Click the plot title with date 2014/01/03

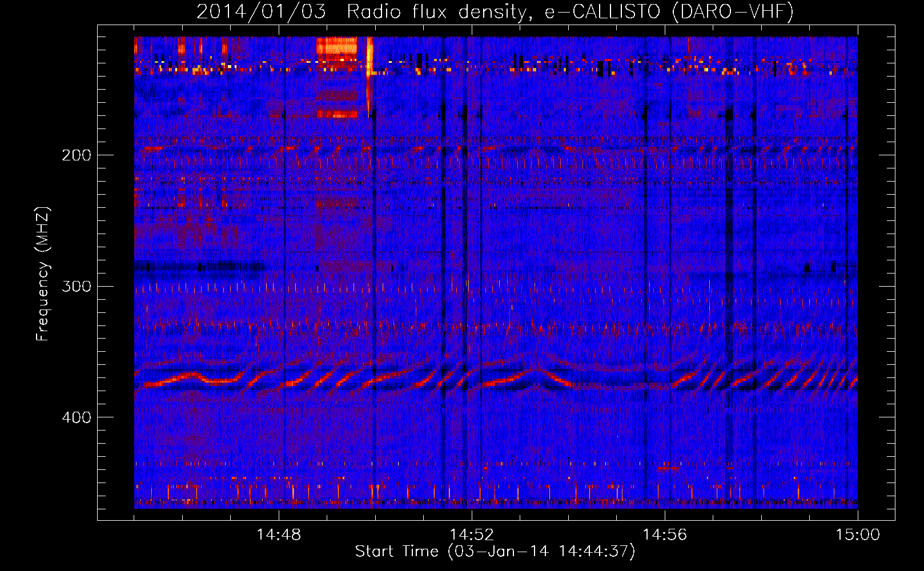[x=495, y=12]
